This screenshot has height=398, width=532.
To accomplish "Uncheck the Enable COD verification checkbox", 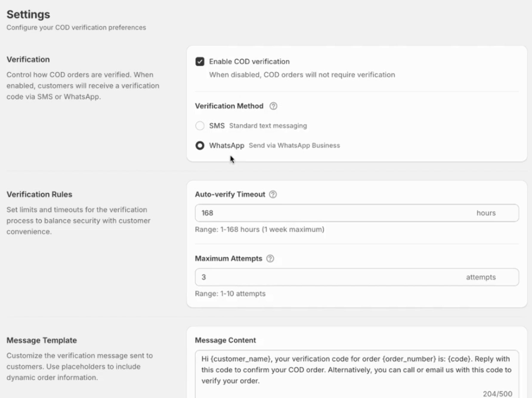I will (x=200, y=62).
